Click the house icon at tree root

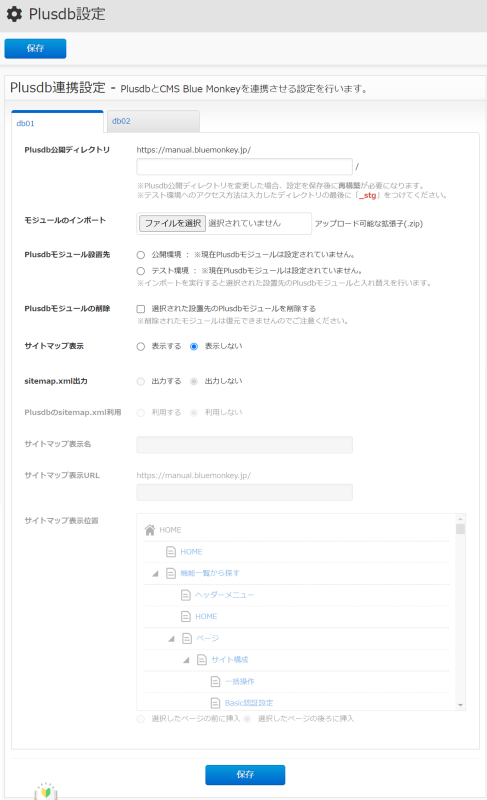(150, 530)
